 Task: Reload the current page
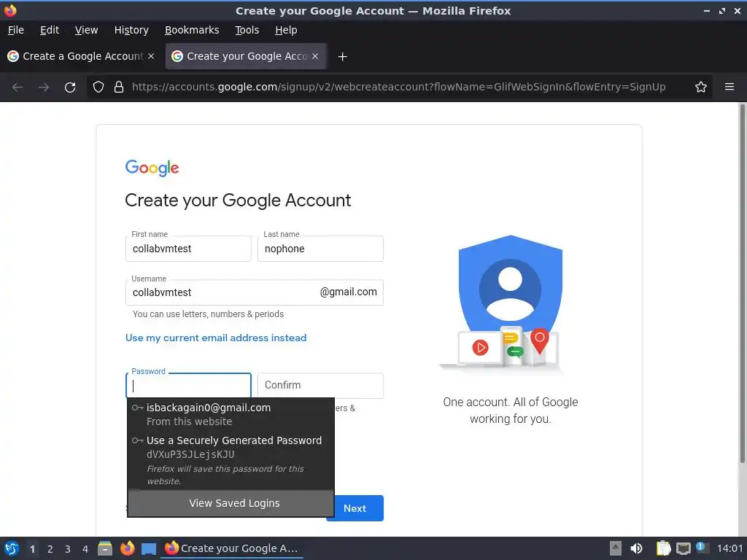70,87
